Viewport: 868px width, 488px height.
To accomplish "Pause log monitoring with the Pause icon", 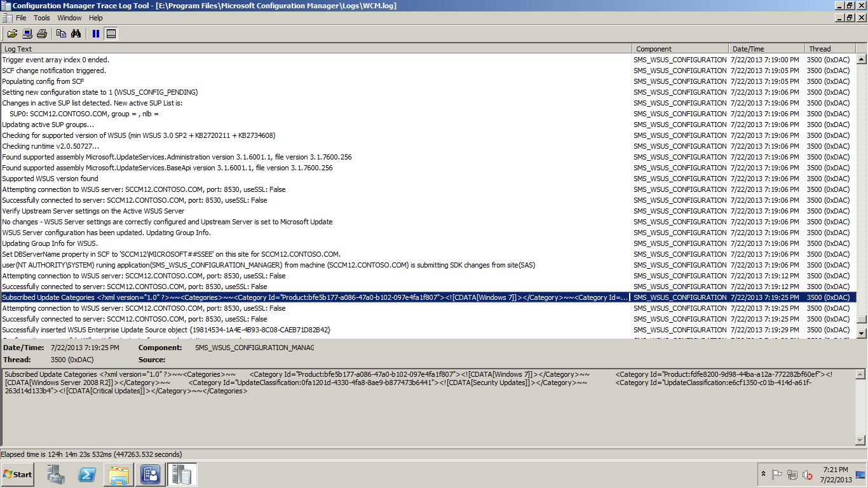I will click(96, 34).
